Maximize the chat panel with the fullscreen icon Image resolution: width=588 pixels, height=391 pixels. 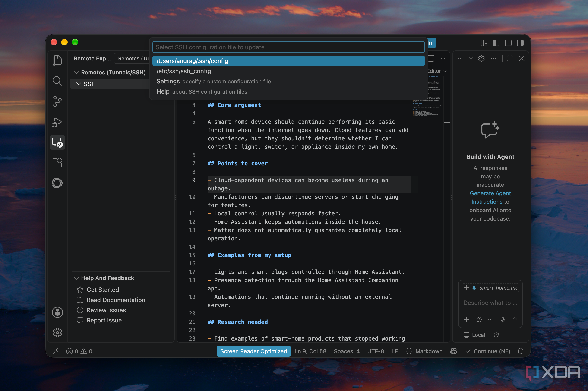tap(510, 58)
